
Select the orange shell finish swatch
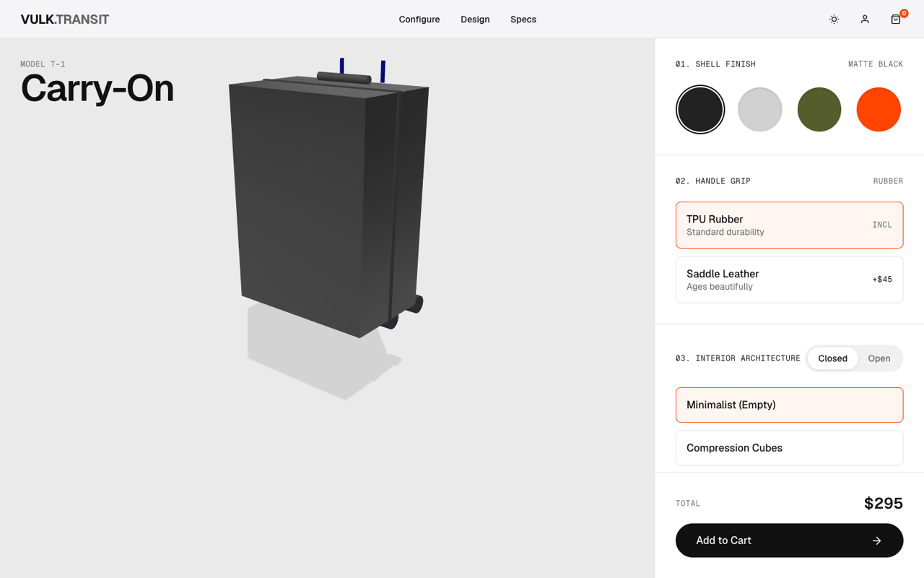pos(879,110)
